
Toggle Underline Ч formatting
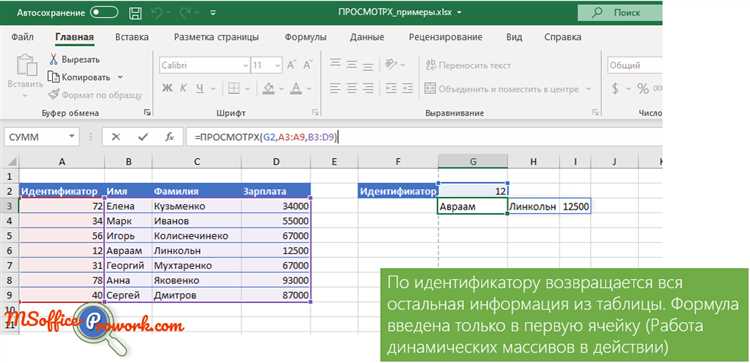(200, 88)
